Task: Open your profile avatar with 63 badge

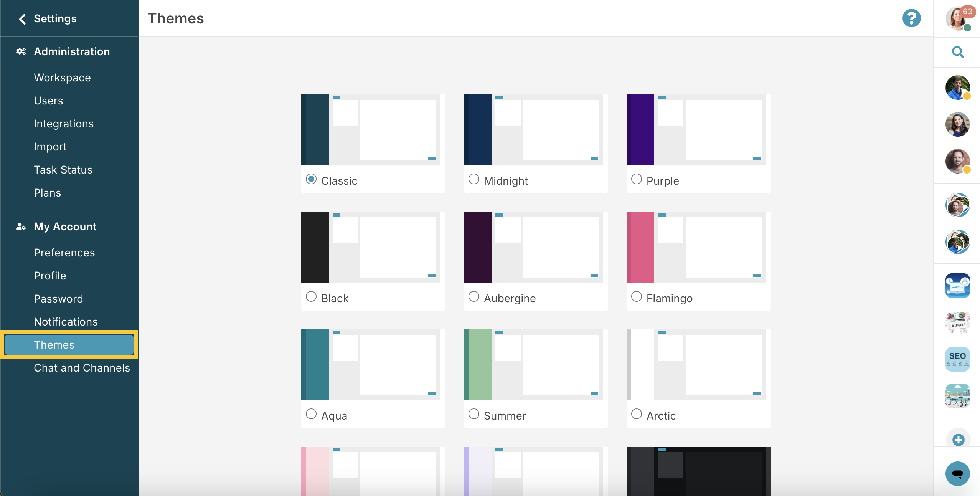Action: tap(958, 18)
